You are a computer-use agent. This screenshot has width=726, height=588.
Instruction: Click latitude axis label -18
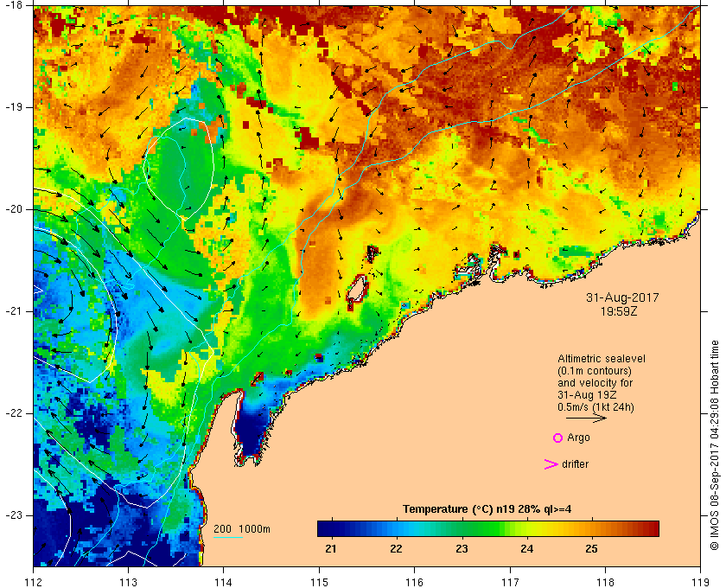[14, 5]
